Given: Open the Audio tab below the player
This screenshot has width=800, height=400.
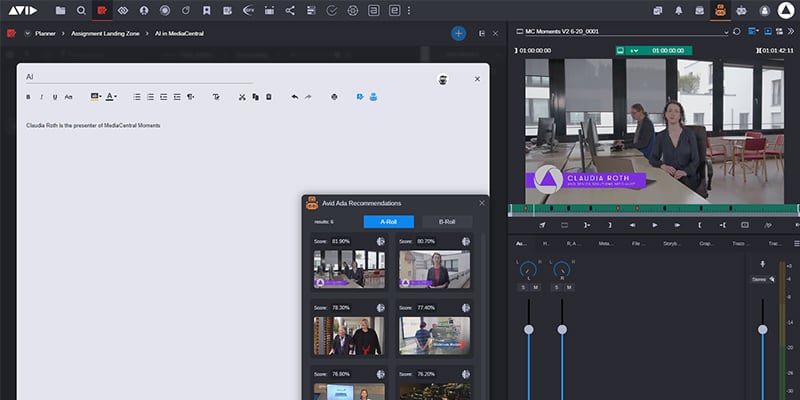Looking at the screenshot, I should point(520,244).
